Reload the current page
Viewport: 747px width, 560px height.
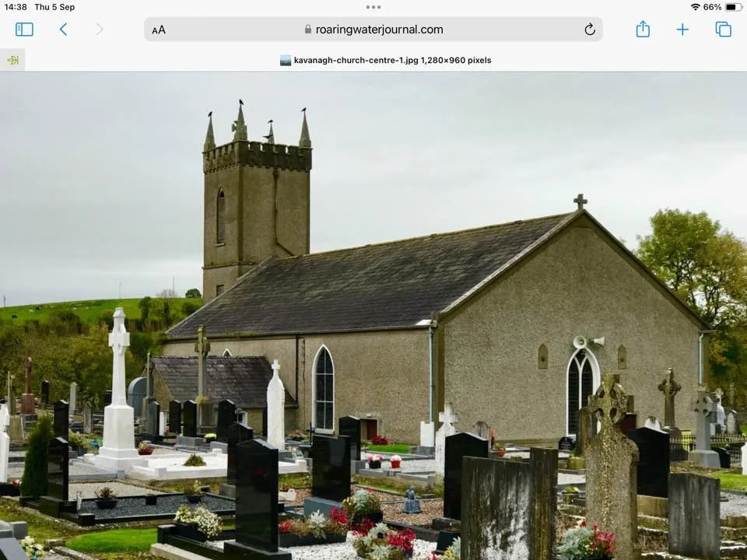click(590, 29)
